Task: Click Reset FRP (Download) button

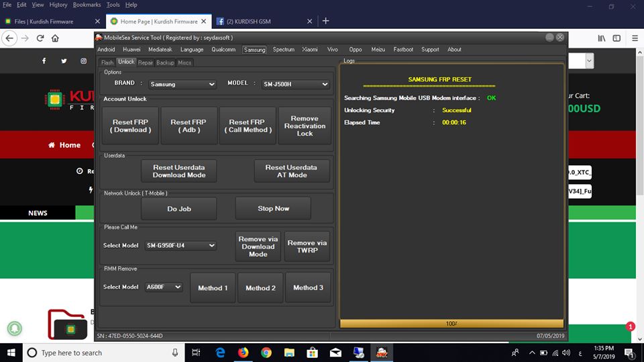Action: pos(130,126)
